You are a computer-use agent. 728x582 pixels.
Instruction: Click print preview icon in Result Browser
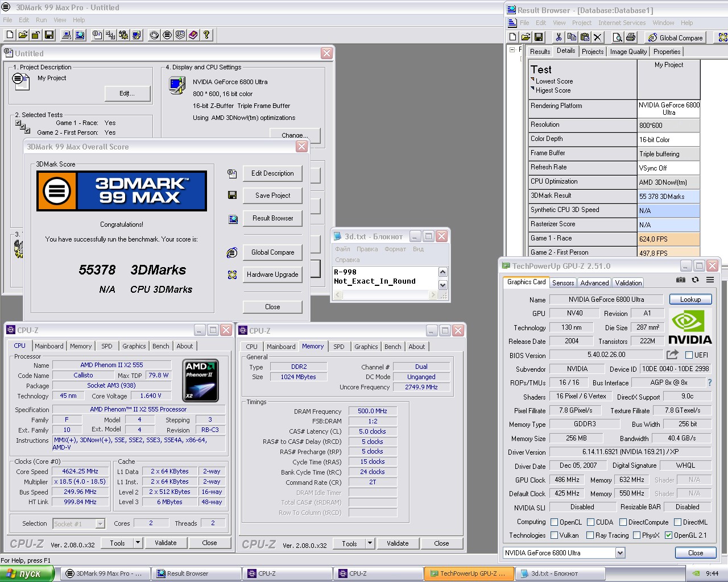[617, 38]
